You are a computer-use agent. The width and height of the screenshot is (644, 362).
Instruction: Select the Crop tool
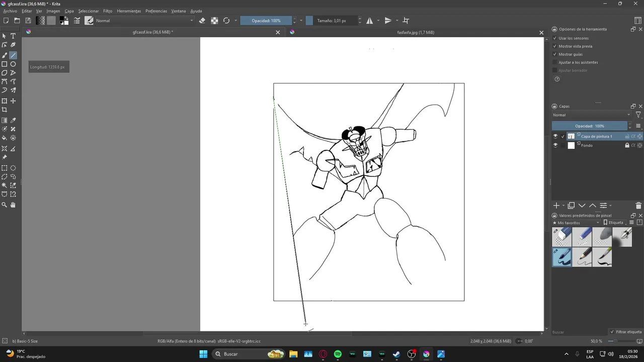[5, 110]
